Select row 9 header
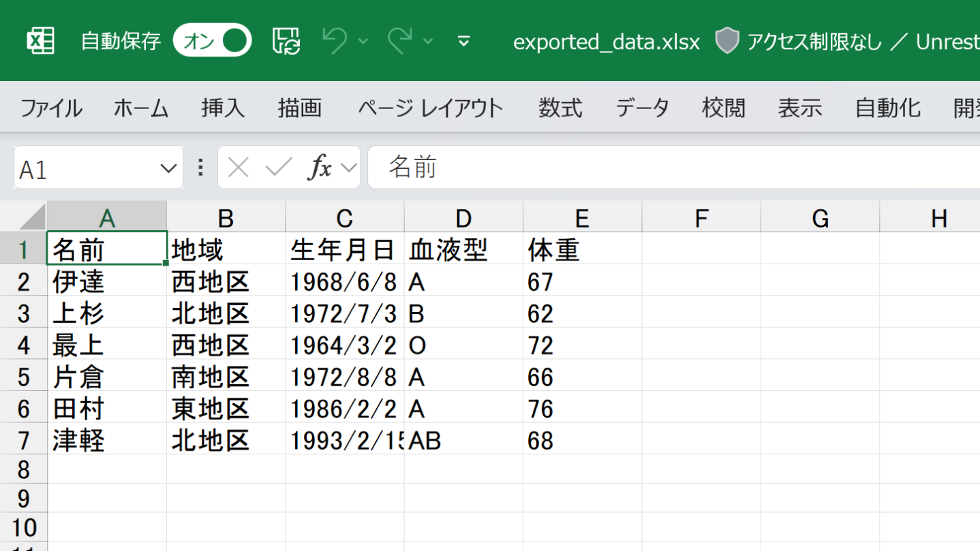980x551 pixels. (x=23, y=499)
